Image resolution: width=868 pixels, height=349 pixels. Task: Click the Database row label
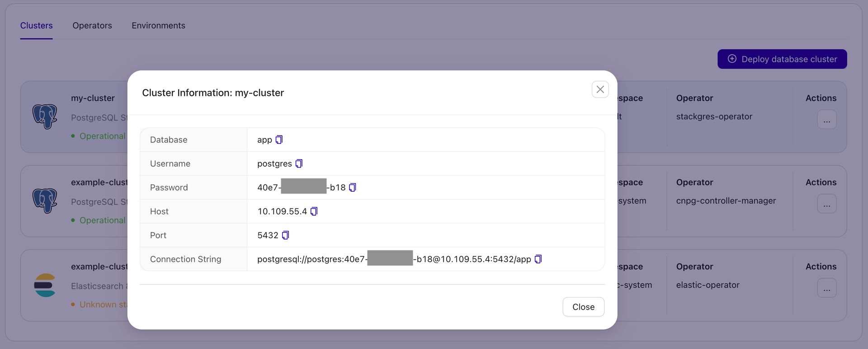169,140
